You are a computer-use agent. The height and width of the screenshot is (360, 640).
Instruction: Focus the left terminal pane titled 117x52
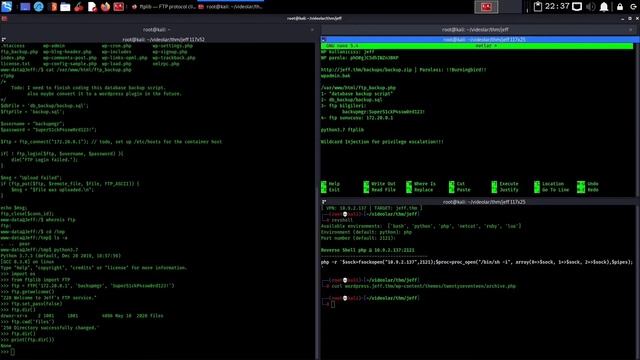pos(163,40)
